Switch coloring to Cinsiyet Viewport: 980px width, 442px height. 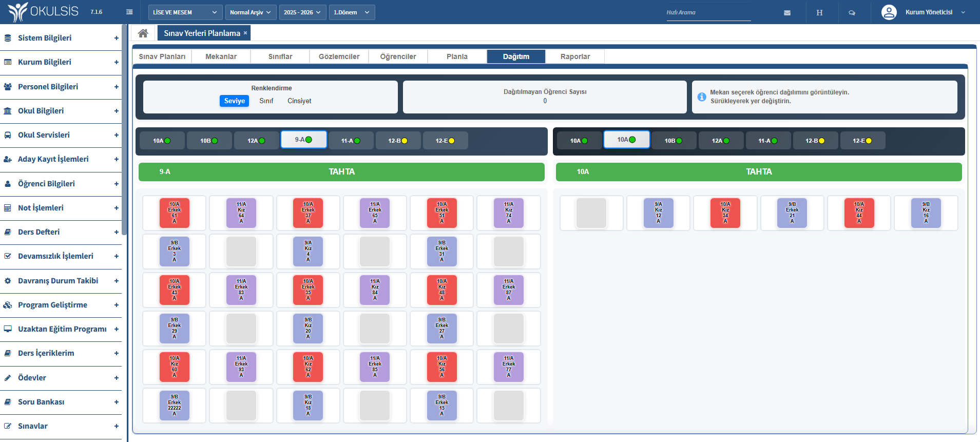click(299, 101)
